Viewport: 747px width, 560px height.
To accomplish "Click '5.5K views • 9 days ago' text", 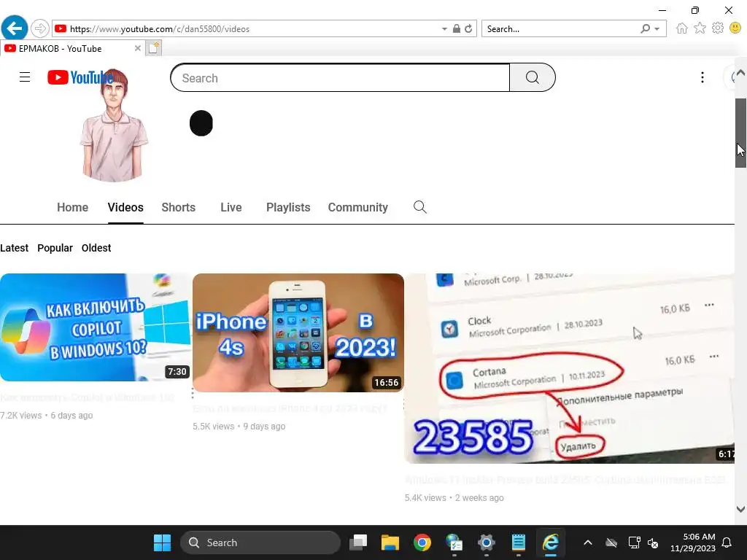I will point(239,426).
